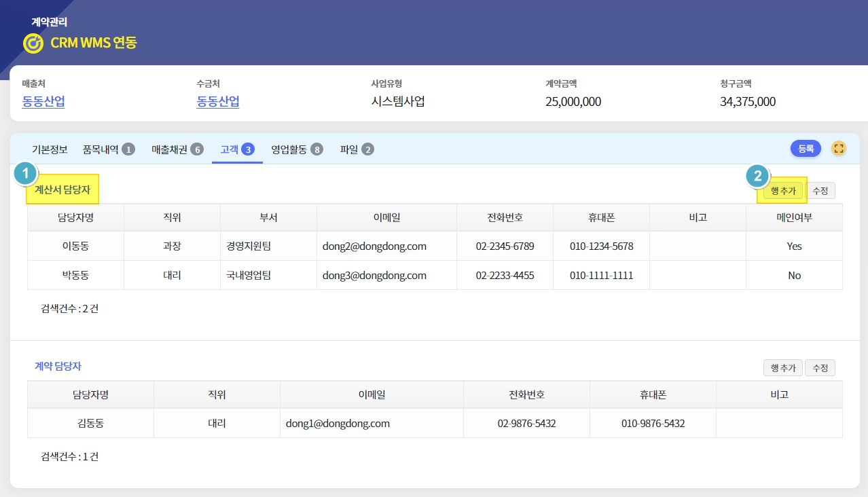Image resolution: width=868 pixels, height=497 pixels.
Task: Toggle the fullscreen expand icon
Action: click(839, 148)
